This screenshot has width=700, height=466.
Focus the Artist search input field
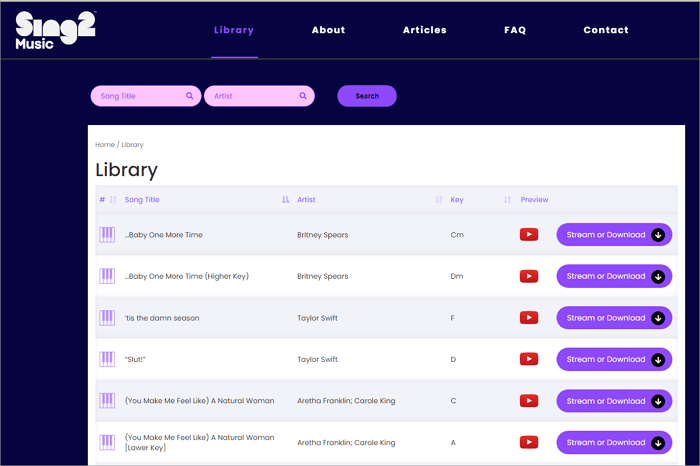click(252, 96)
